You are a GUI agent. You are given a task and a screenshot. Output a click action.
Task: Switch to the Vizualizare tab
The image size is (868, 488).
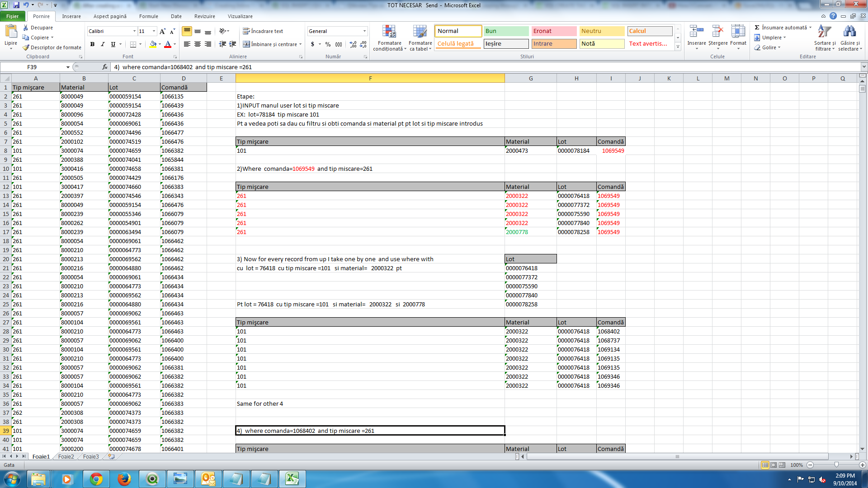(240, 16)
